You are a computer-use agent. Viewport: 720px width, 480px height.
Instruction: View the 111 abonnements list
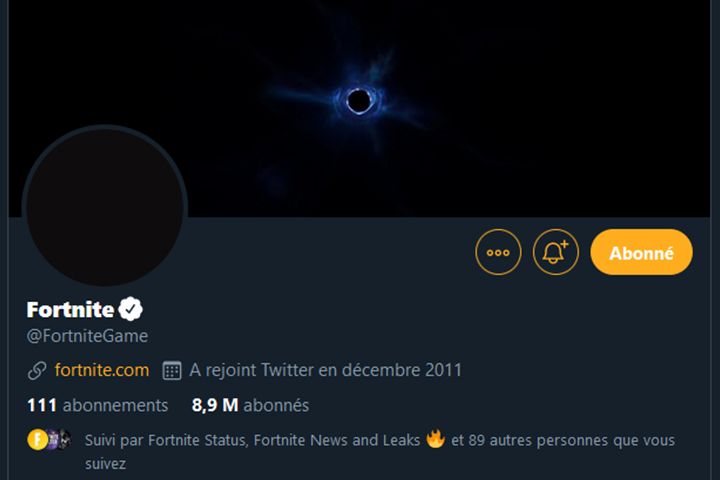click(97, 405)
